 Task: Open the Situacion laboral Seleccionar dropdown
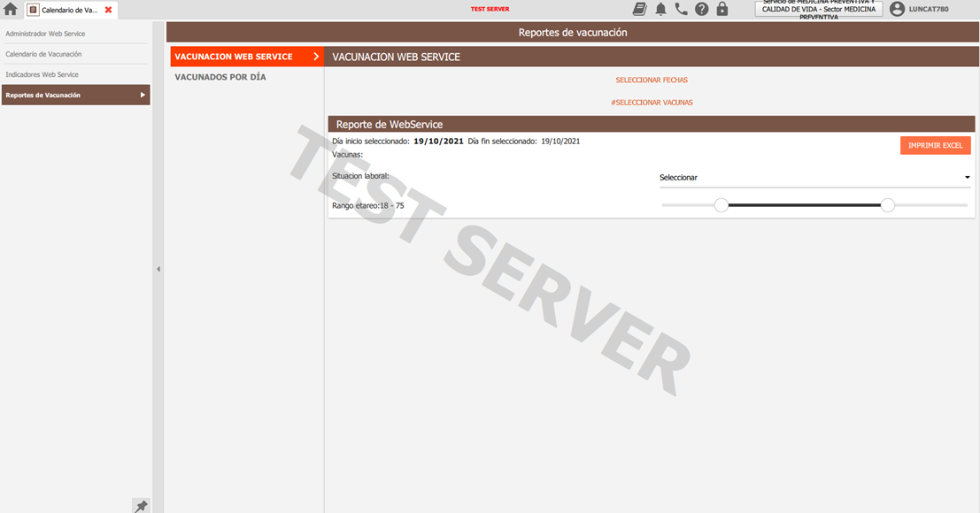coord(814,178)
